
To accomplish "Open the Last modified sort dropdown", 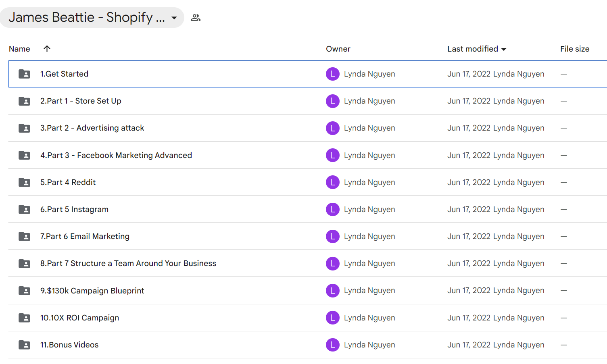I will tap(477, 49).
